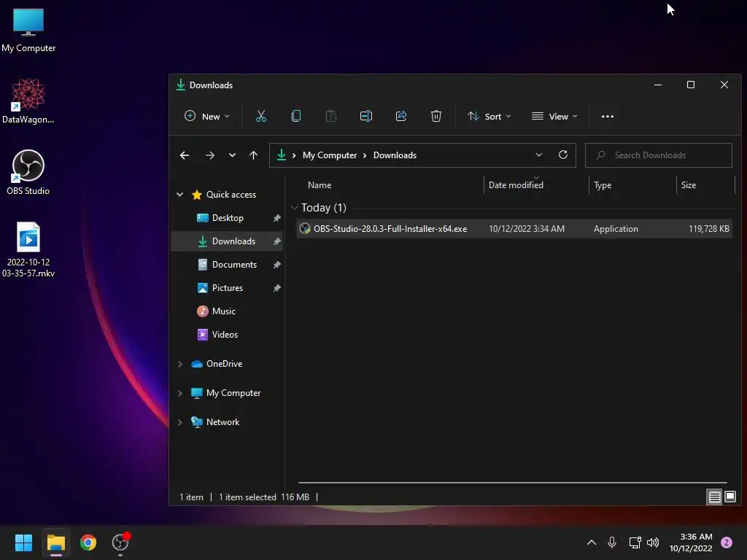Open the DataWagon desktop shortcut
The width and height of the screenshot is (747, 560).
(x=28, y=101)
